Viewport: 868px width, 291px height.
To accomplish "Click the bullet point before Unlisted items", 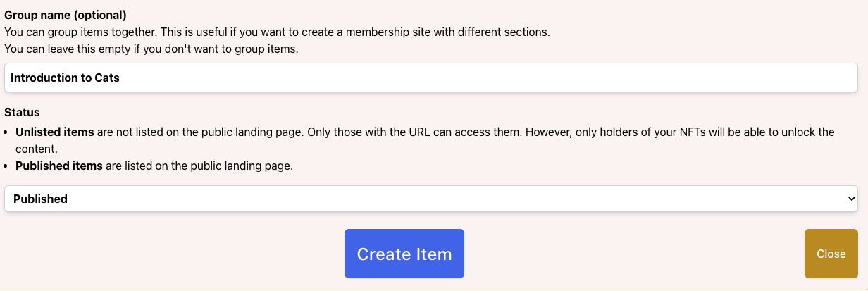I will [8, 132].
